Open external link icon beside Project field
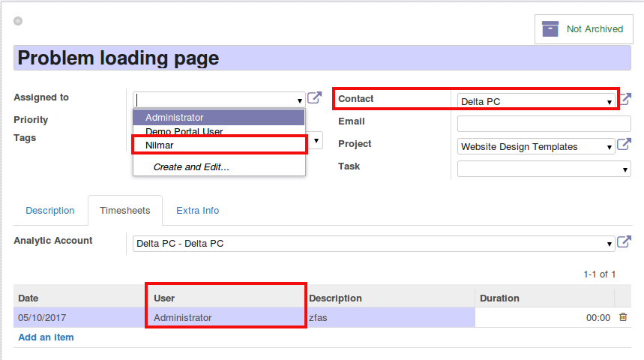 coord(624,145)
